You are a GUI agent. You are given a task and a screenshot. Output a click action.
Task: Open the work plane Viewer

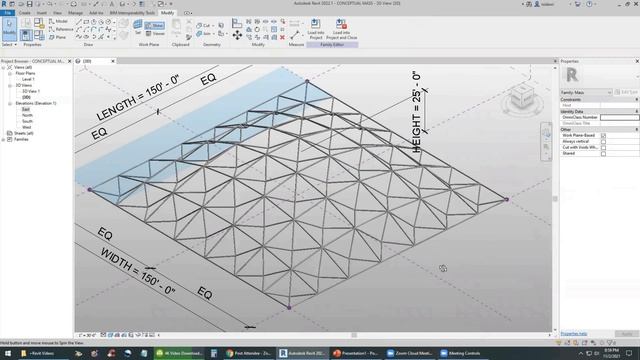(x=155, y=33)
